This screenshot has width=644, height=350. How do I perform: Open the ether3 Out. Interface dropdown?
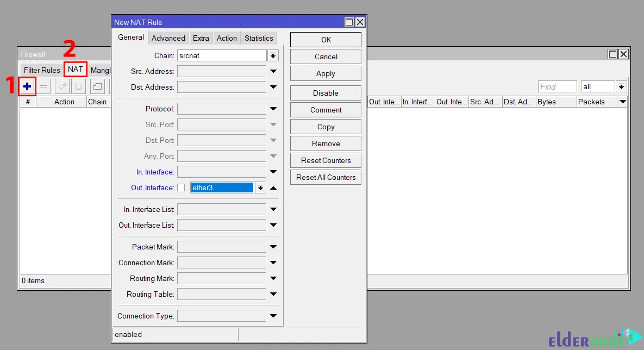click(260, 187)
